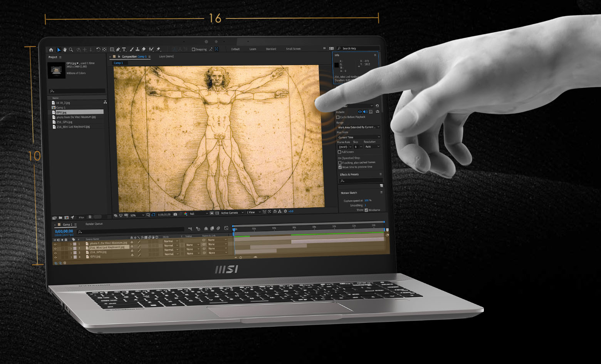Viewport: 601px width, 364px height.
Task: Open layer 1 Normal blend mode dropdown
Action: [x=171, y=241]
